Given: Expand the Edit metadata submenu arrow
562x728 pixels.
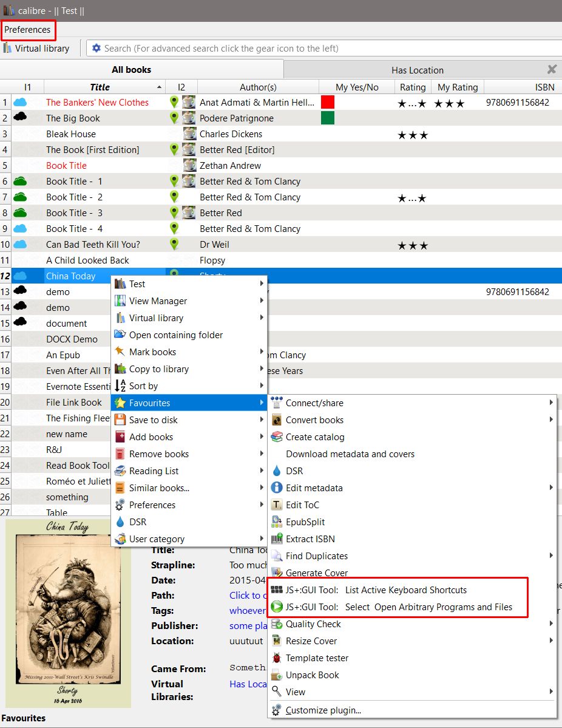Looking at the screenshot, I should (x=551, y=488).
